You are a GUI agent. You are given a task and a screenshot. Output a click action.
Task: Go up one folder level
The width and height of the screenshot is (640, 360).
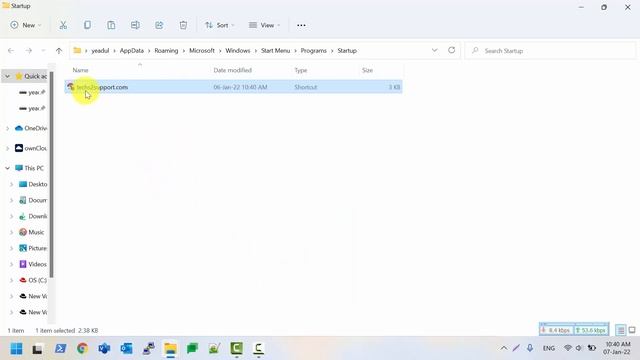click(x=59, y=51)
